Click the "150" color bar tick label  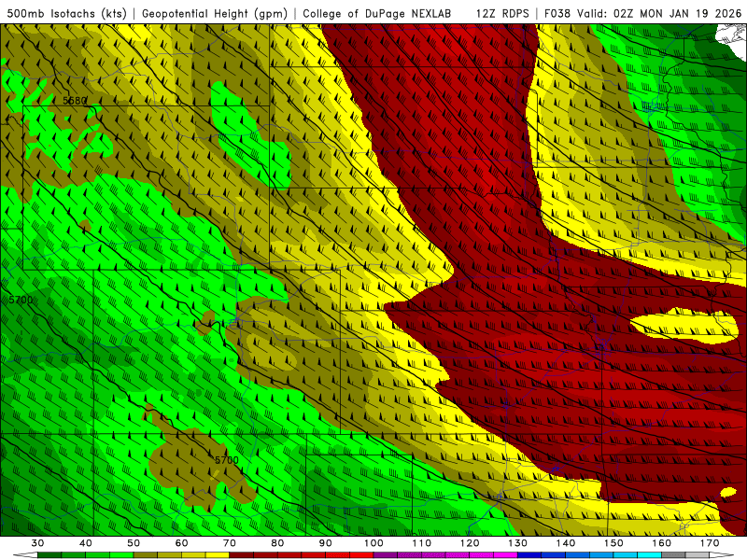[x=613, y=543]
